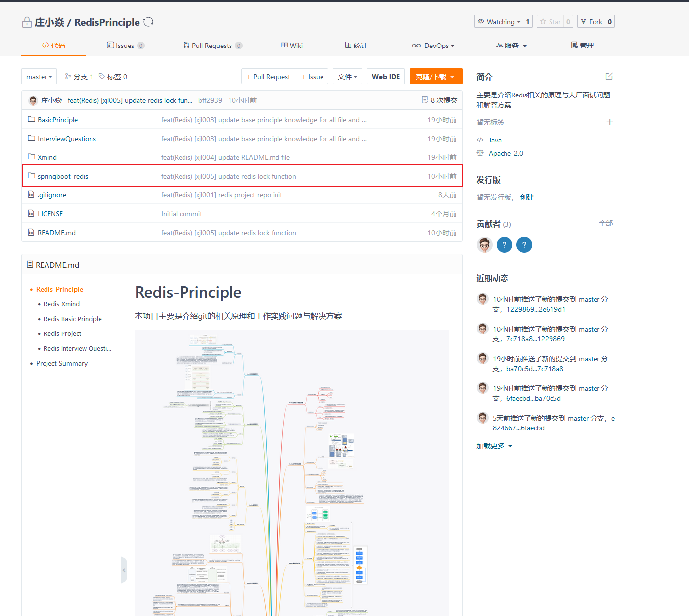Image resolution: width=689 pixels, height=616 pixels.
Task: Open the Initial commit message link
Action: tap(182, 214)
